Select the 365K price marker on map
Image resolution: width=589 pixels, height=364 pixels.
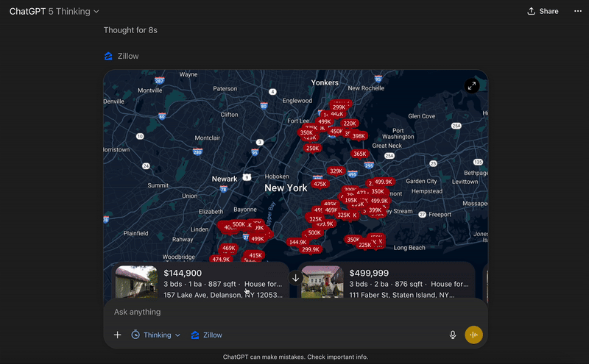pyautogui.click(x=359, y=154)
